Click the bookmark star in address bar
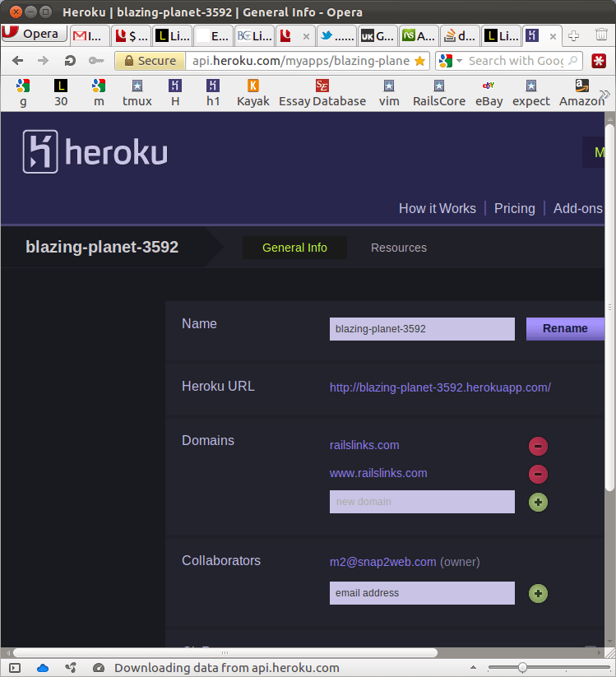This screenshot has height=677, width=616. click(x=419, y=61)
